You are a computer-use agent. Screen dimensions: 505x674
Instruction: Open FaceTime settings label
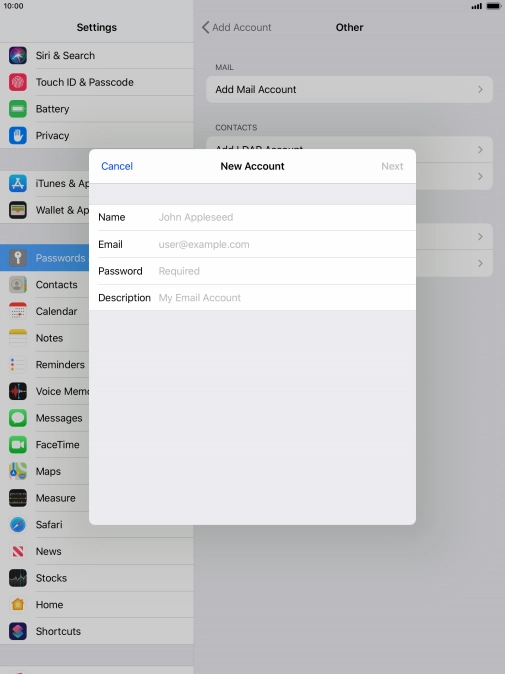point(58,444)
